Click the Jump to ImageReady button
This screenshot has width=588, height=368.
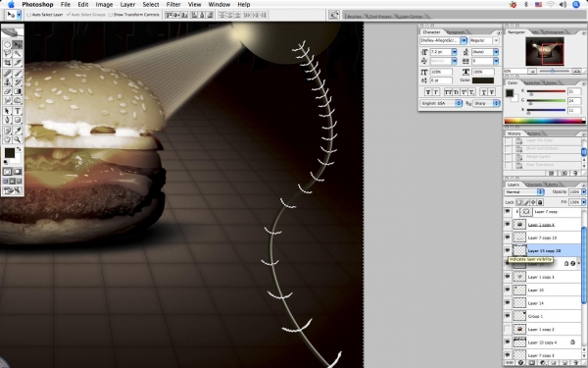13,190
